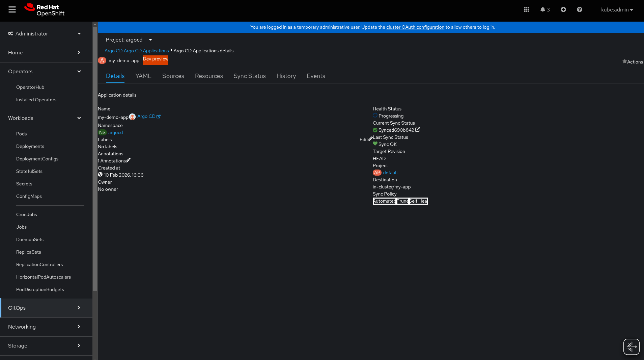Viewport: 644px width, 360px height.
Task: Click the Automated sync policy label
Action: [x=384, y=201]
